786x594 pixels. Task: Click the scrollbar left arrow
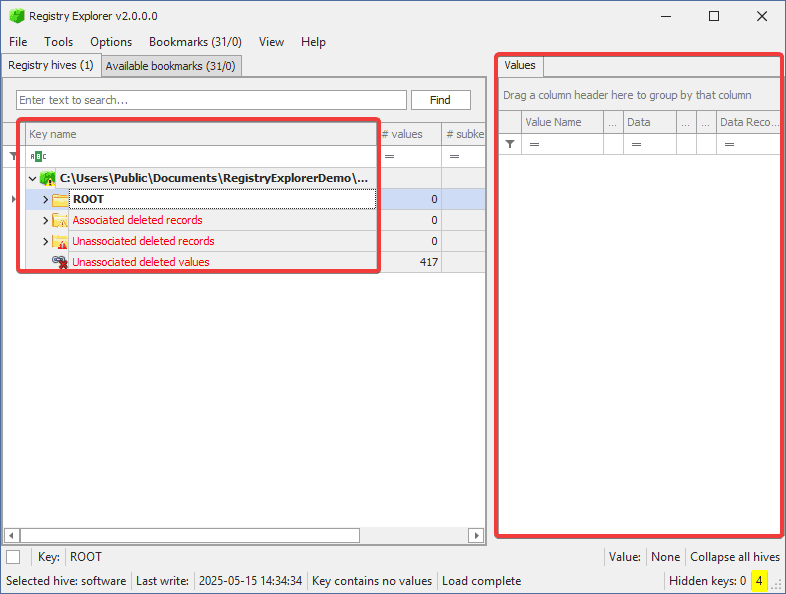(12, 535)
